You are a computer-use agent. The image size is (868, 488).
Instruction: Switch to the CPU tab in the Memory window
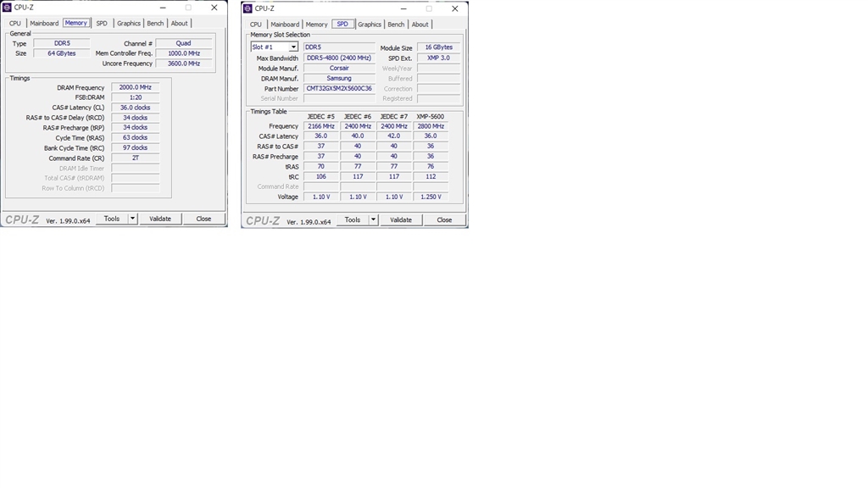[x=15, y=24]
